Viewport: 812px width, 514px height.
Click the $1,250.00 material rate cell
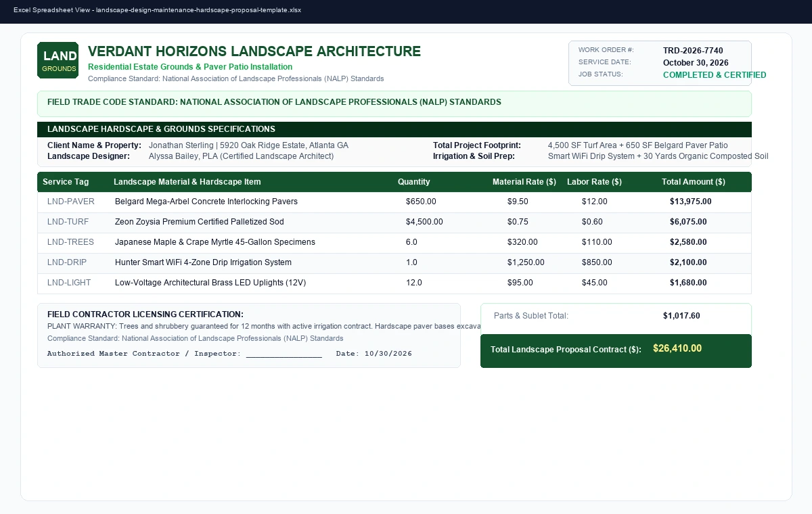pos(526,262)
